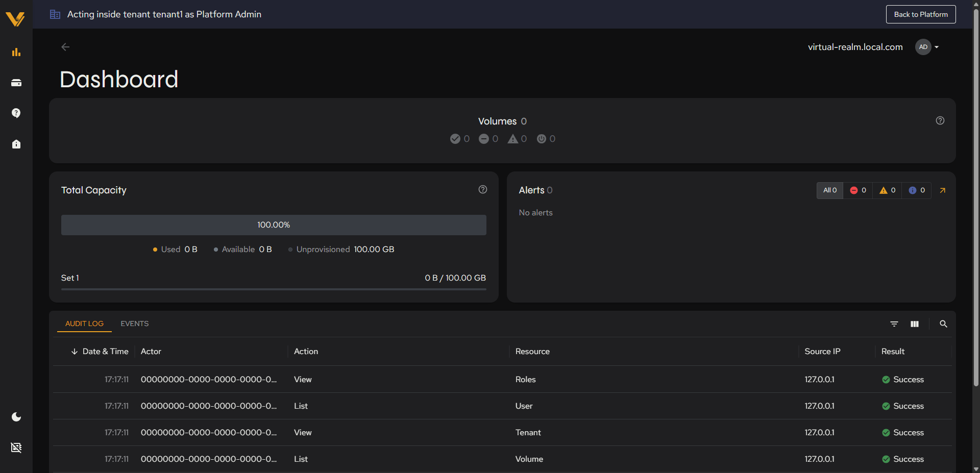Click the bottom sidebar crossed-out panel icon
The width and height of the screenshot is (980, 473).
click(16, 447)
